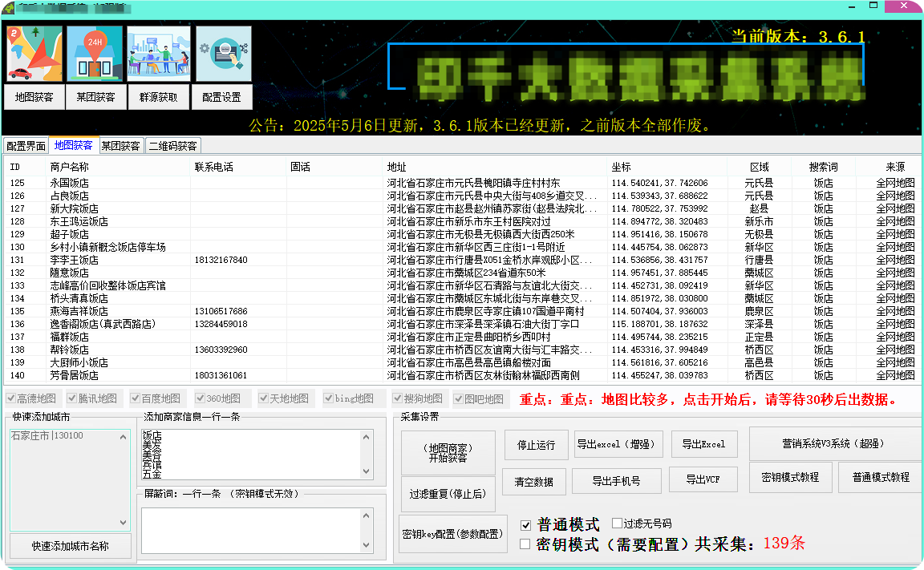Image resolution: width=924 pixels, height=570 pixels.
Task: Enable the 密钥模式 checkbox
Action: (x=525, y=544)
